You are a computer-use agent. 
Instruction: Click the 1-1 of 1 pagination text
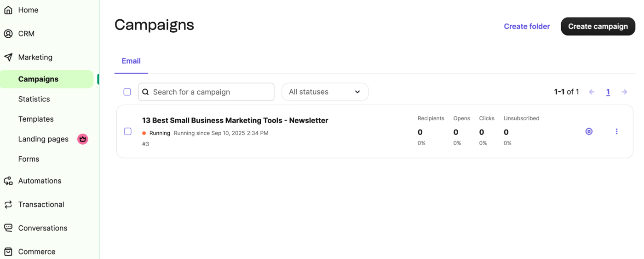click(x=566, y=92)
